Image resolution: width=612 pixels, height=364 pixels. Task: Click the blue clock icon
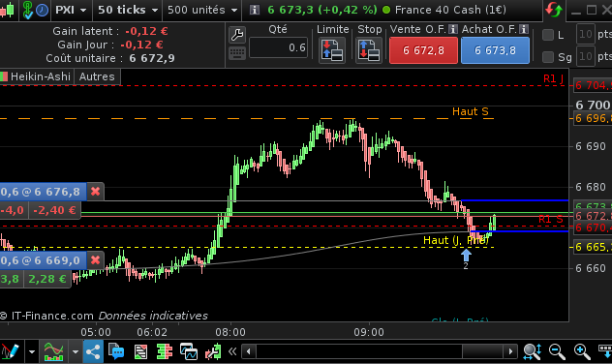(43, 10)
